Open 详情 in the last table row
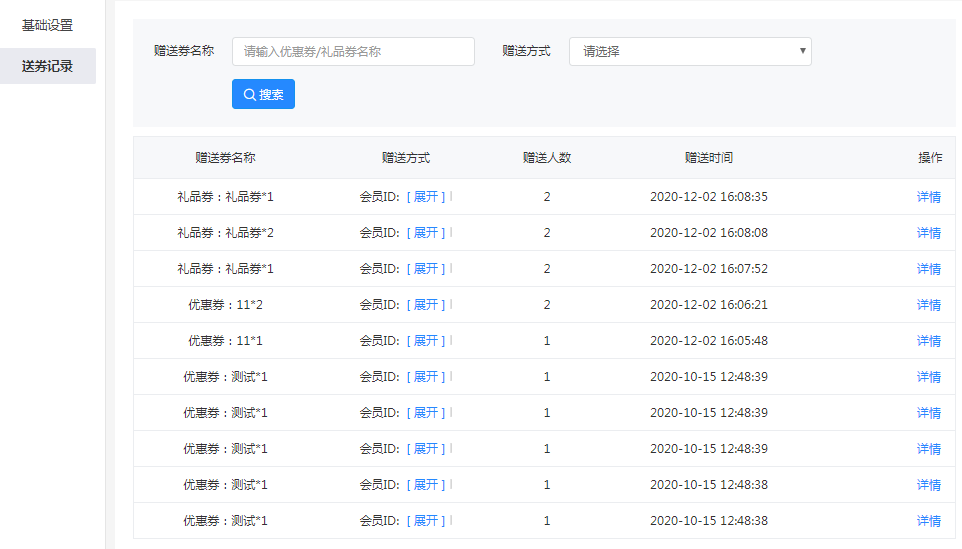This screenshot has height=549, width=962. [928, 521]
